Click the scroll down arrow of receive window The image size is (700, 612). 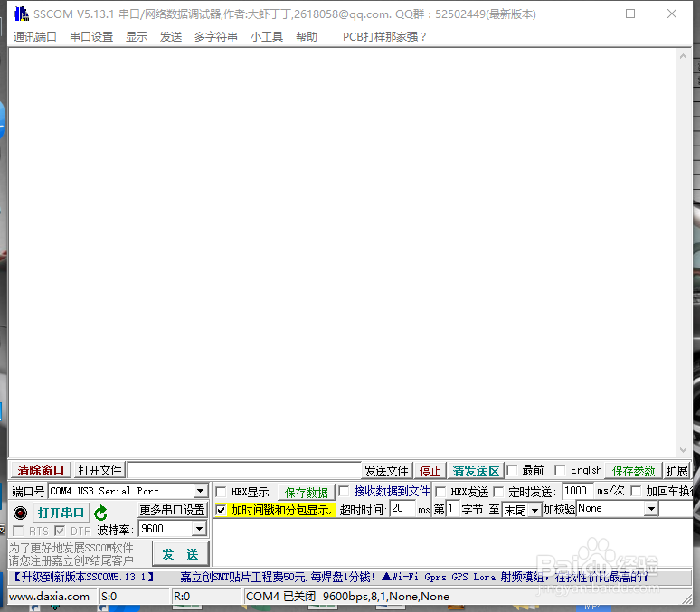point(683,450)
